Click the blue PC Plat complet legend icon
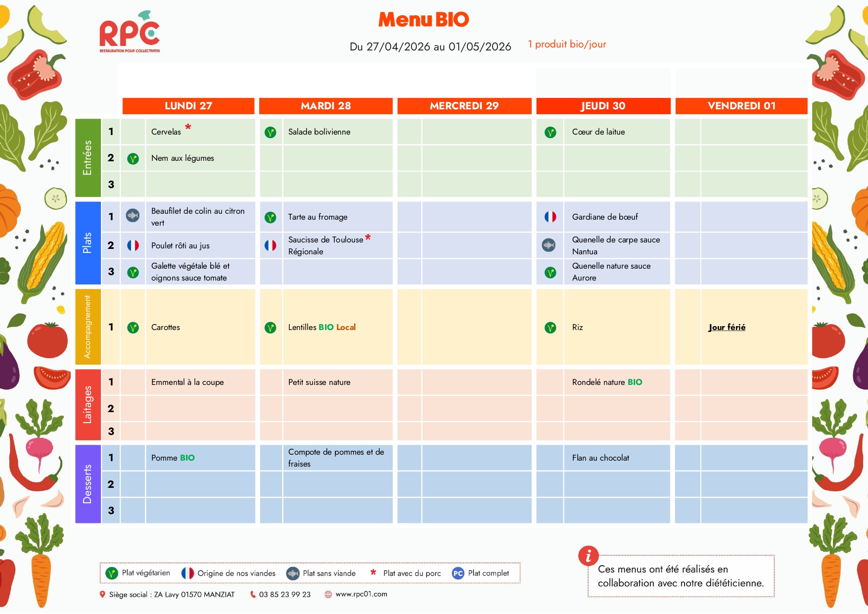 click(458, 573)
